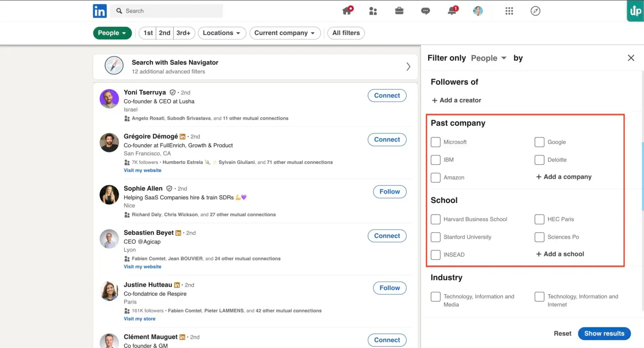Click the verification badge next to Sophie Allen

[x=169, y=189]
